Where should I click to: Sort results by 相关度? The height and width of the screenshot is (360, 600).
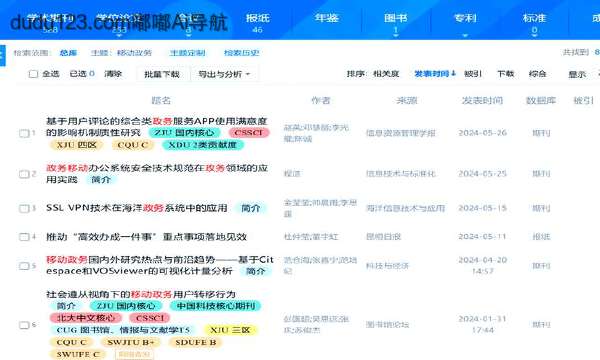386,73
